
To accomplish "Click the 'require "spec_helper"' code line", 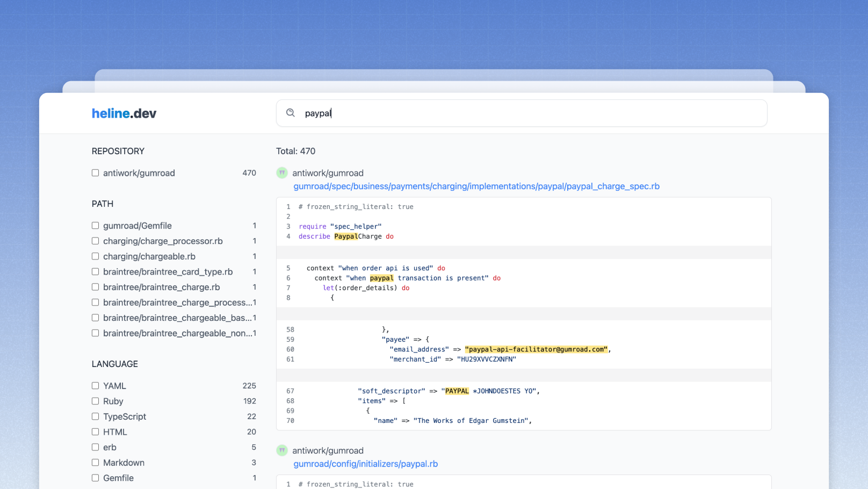I will (x=340, y=227).
